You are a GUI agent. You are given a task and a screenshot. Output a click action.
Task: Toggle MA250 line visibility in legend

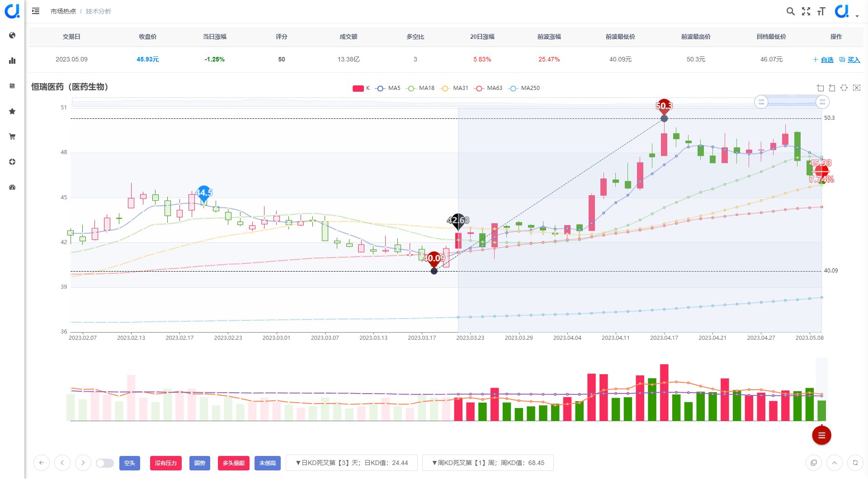524,88
